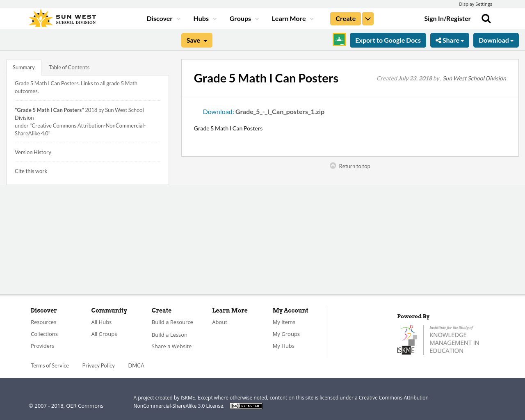Open the Creative Commons license badge in footer
Image resolution: width=525 pixels, height=420 pixels.
pyautogui.click(x=246, y=405)
